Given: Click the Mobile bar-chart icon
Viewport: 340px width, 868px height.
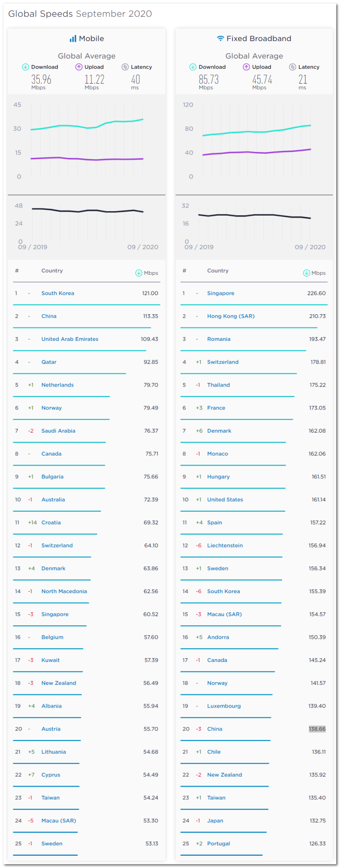Looking at the screenshot, I should tap(73, 39).
